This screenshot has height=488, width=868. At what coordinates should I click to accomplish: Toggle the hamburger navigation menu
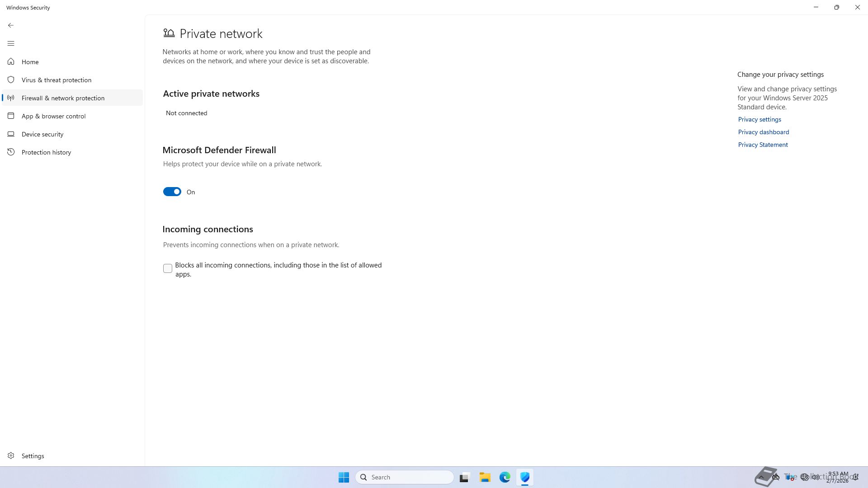(x=11, y=43)
